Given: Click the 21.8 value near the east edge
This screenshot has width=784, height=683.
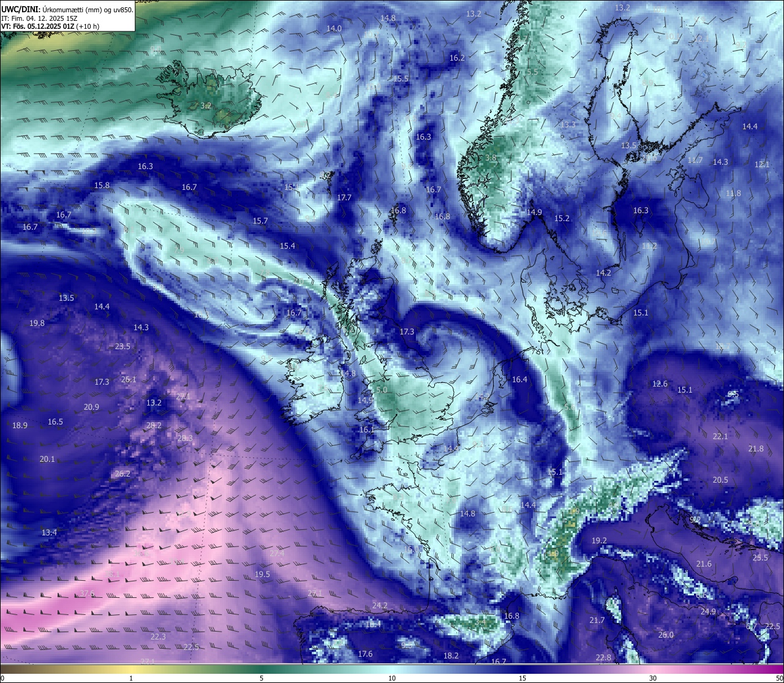Looking at the screenshot, I should [x=756, y=448].
